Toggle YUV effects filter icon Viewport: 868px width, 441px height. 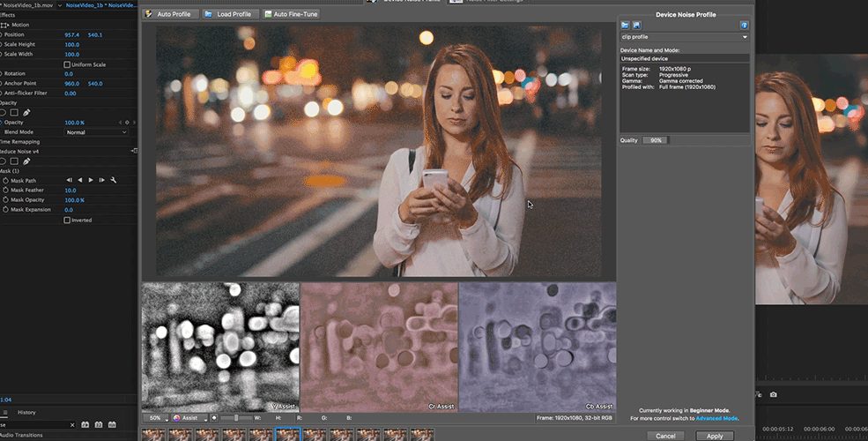[x=112, y=425]
